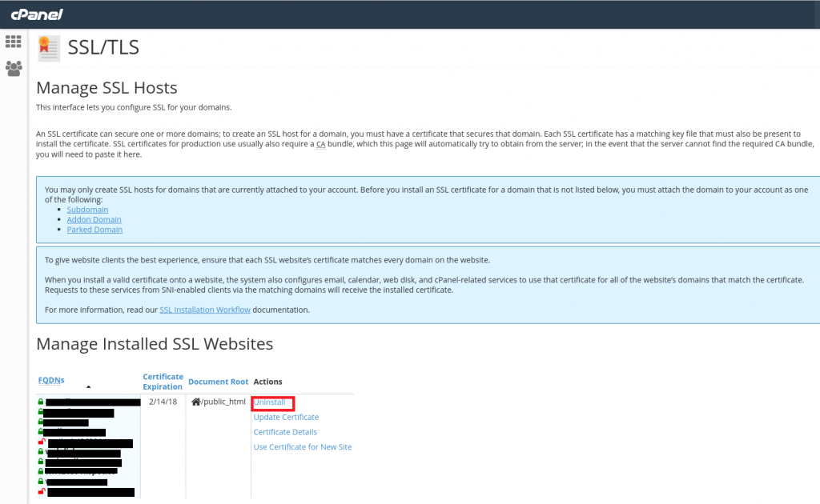This screenshot has height=504, width=820.
Task: View Certificate Details
Action: (x=285, y=432)
